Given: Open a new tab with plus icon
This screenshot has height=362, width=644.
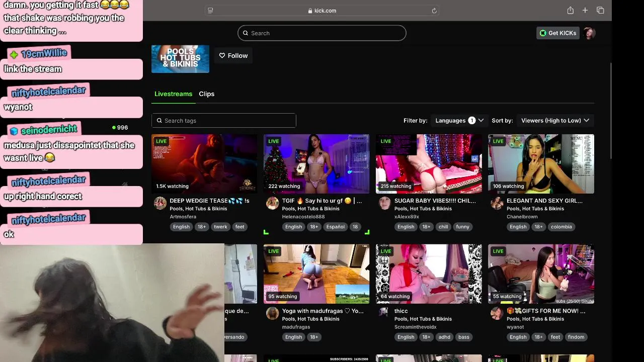Looking at the screenshot, I should (585, 11).
